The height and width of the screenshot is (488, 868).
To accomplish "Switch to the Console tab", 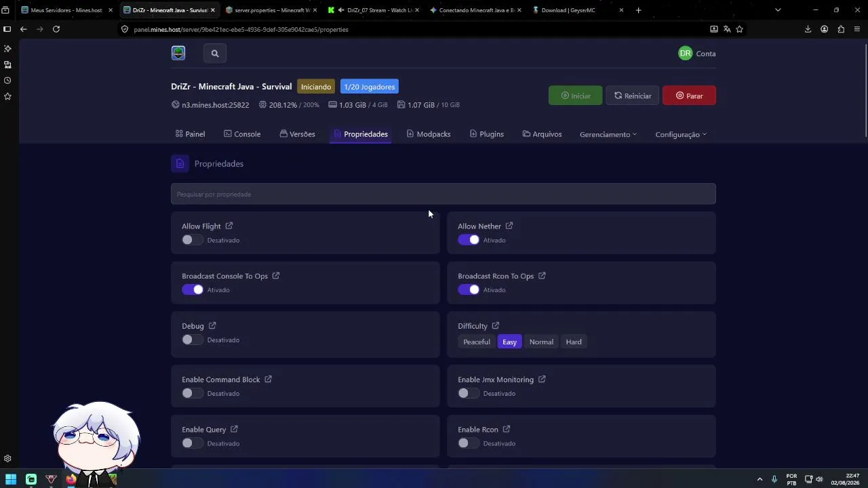I will click(242, 134).
